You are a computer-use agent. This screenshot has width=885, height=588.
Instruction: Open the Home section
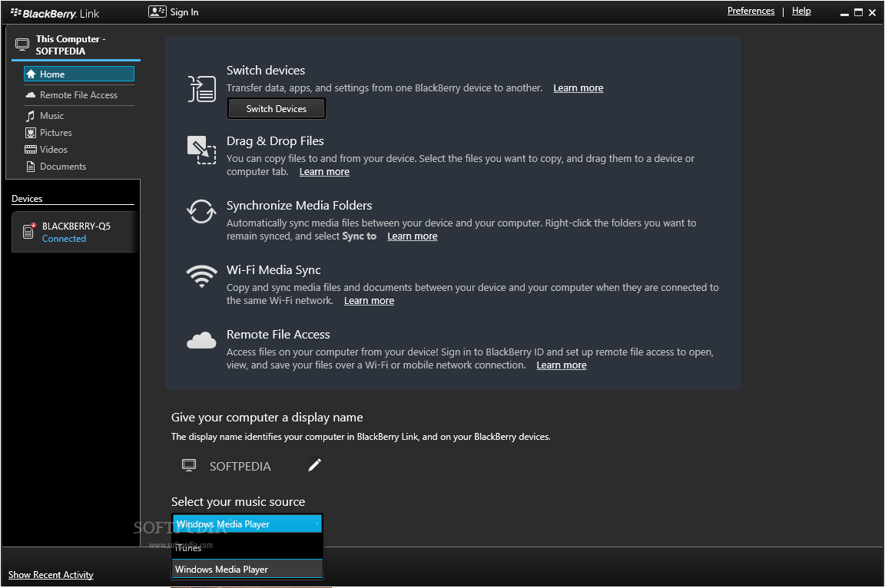79,74
